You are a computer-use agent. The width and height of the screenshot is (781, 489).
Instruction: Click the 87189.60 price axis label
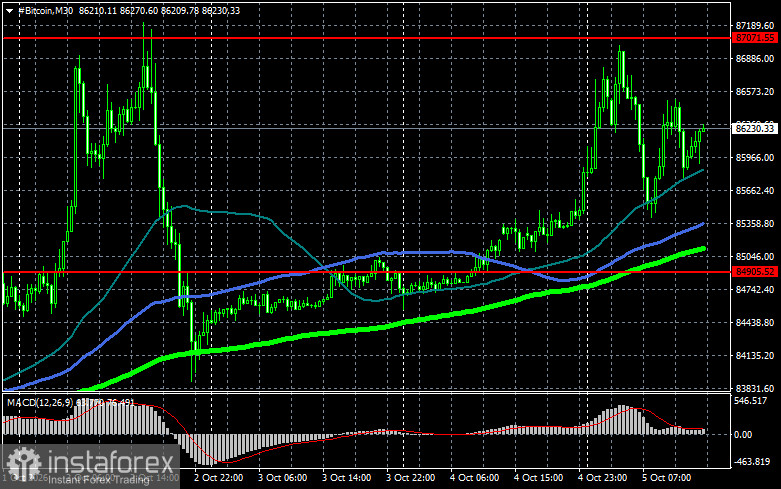tap(755, 25)
